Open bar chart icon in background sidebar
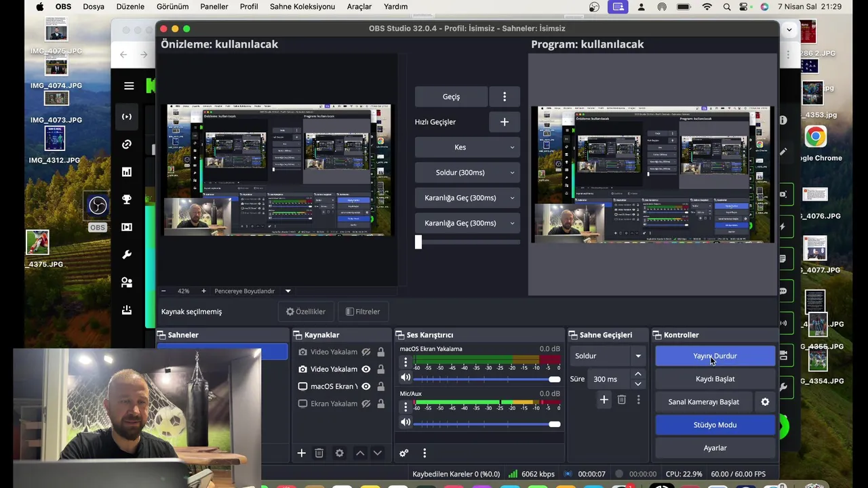The height and width of the screenshot is (488, 868). [x=127, y=172]
